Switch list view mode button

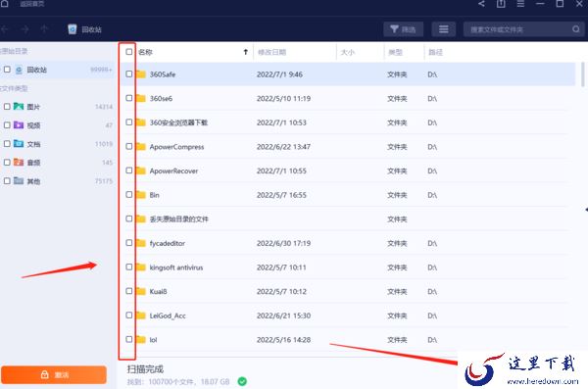point(444,29)
